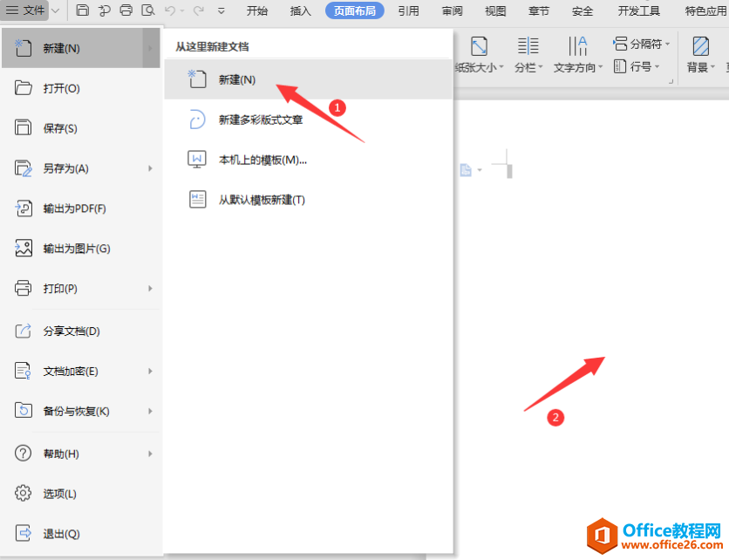
Task: Click the 分隔符 button
Action: click(x=642, y=44)
